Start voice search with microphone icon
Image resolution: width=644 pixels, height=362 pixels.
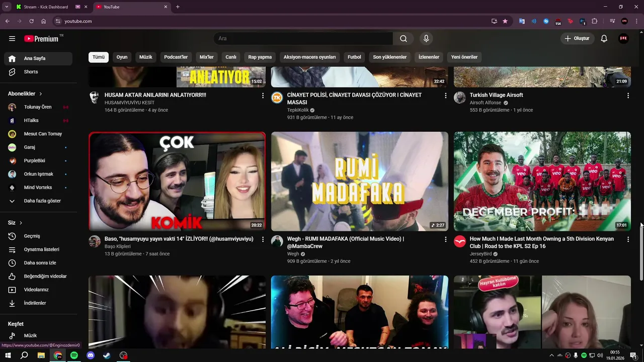(x=426, y=39)
